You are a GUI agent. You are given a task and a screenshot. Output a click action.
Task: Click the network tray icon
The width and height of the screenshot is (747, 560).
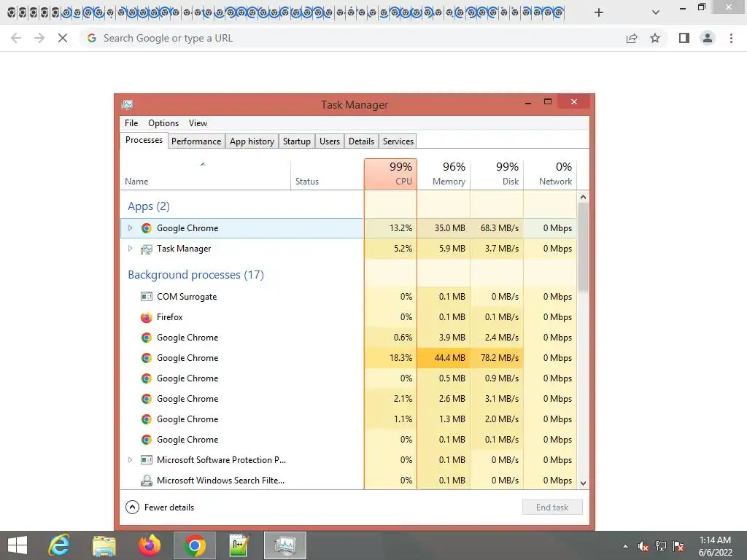pos(661,546)
